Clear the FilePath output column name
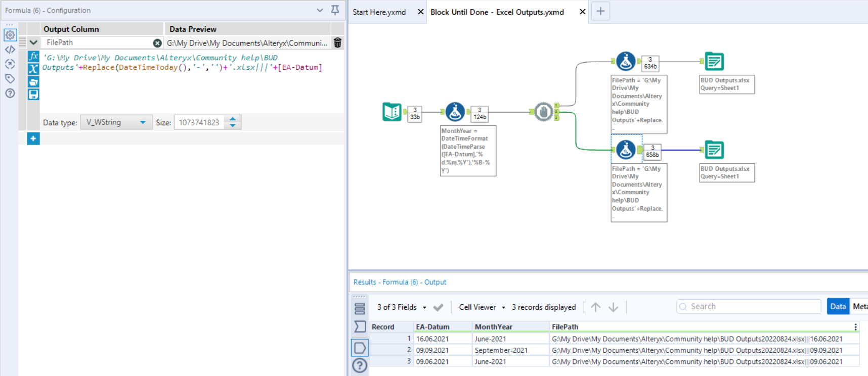The height and width of the screenshot is (376, 868). [157, 43]
